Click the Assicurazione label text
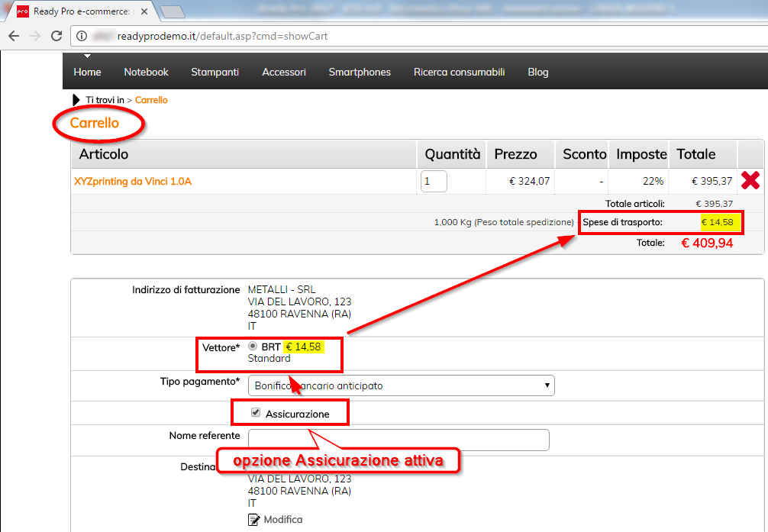Screen dimensions: 768x532 coord(297,414)
